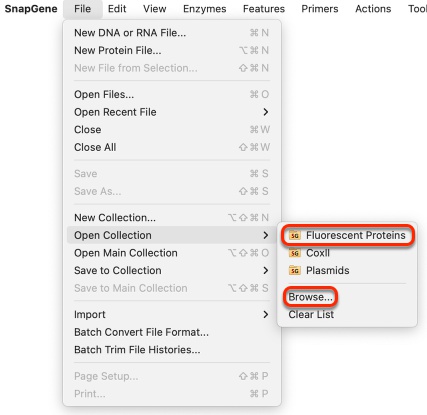427x415 pixels.
Task: Click the Open Collection submenu chevron
Action: pos(265,235)
